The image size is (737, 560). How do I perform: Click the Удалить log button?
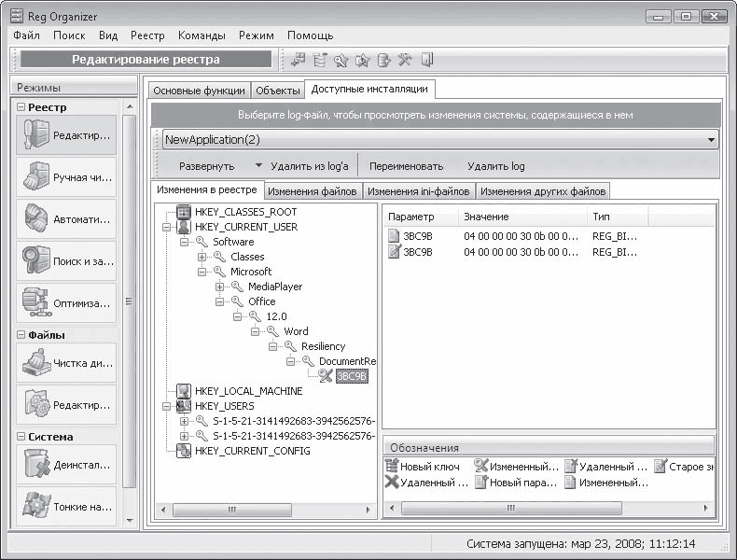pyautogui.click(x=495, y=166)
